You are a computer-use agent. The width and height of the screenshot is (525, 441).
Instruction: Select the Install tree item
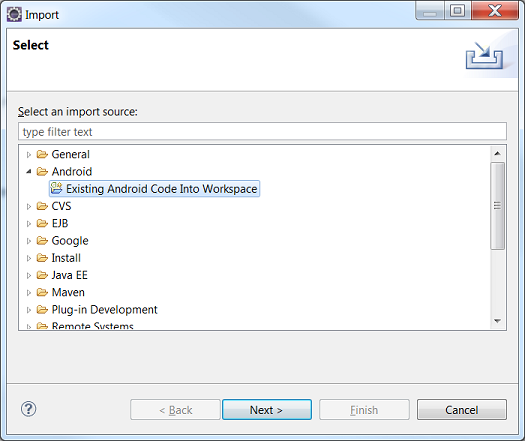66,258
